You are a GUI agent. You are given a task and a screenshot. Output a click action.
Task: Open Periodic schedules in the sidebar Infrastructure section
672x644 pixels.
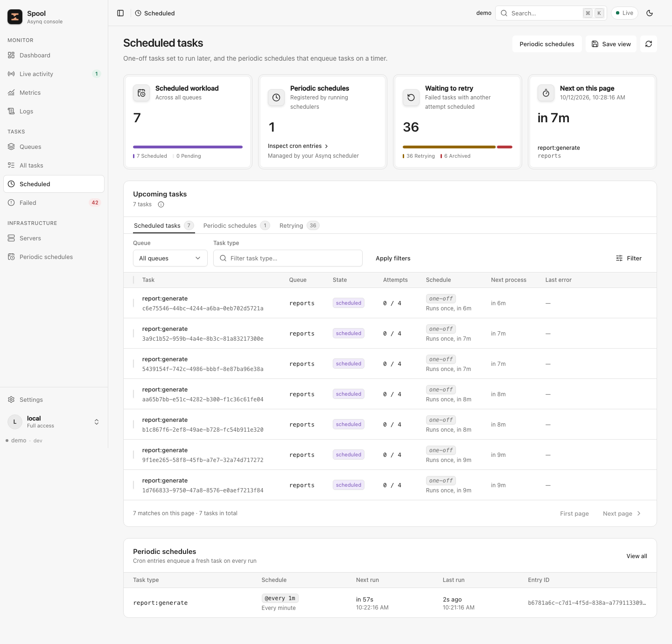coord(54,257)
